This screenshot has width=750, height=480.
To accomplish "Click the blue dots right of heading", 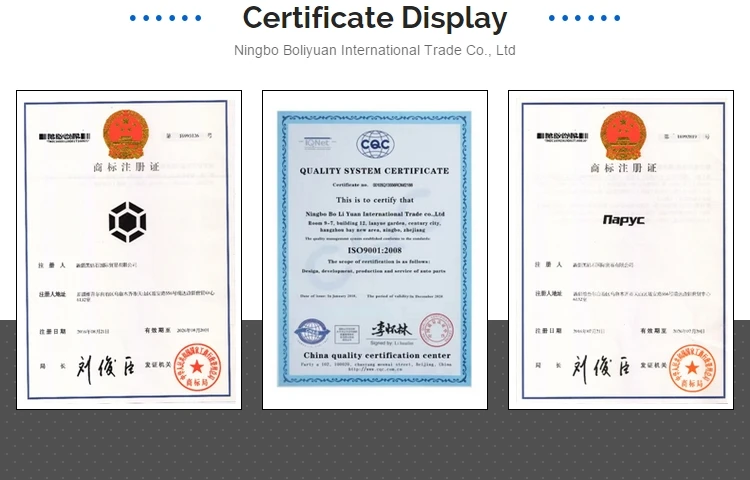I will point(585,18).
